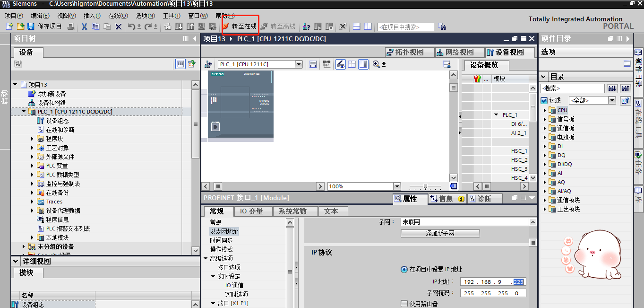Expand the CPU folder in hardware catalog
The height and width of the screenshot is (308, 644).
[x=544, y=110]
